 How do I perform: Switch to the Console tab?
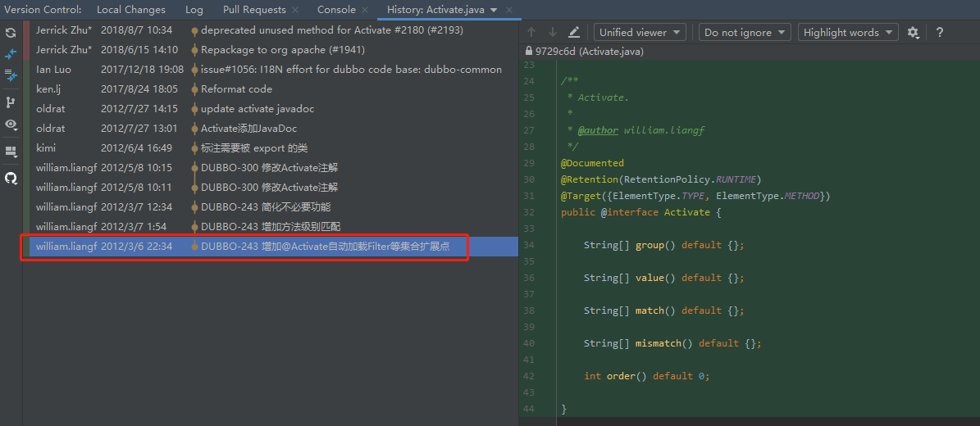[337, 10]
